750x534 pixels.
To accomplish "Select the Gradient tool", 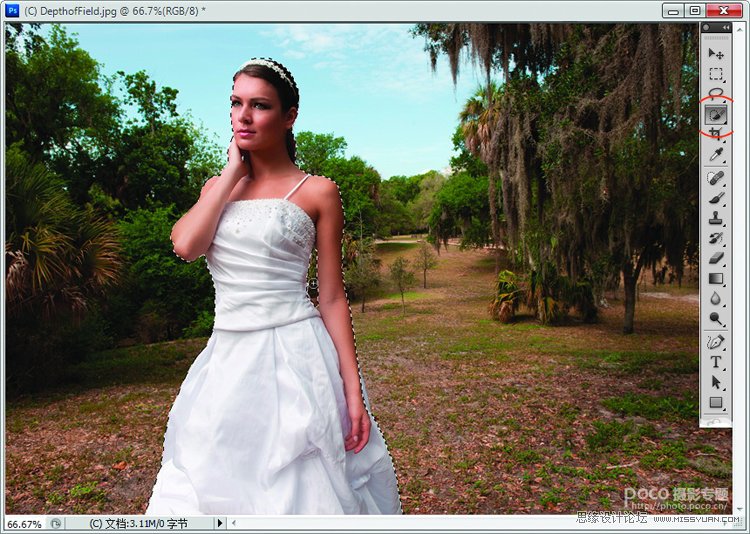I will pyautogui.click(x=716, y=279).
